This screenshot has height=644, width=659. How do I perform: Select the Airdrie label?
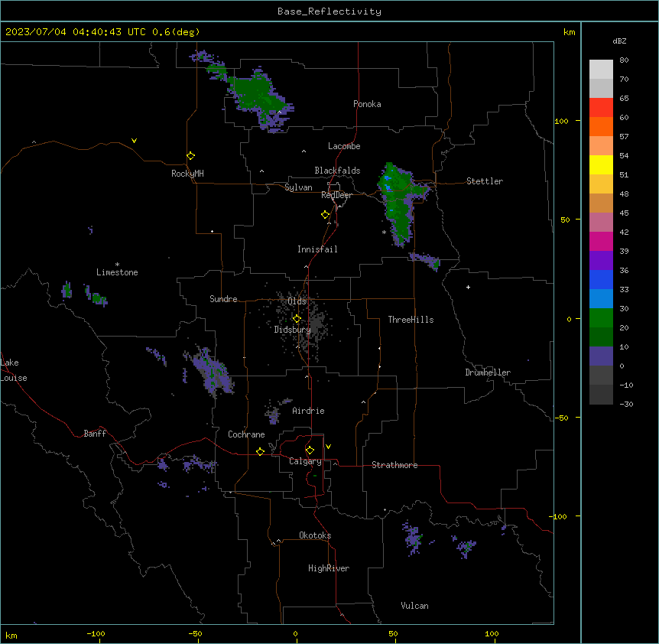308,411
